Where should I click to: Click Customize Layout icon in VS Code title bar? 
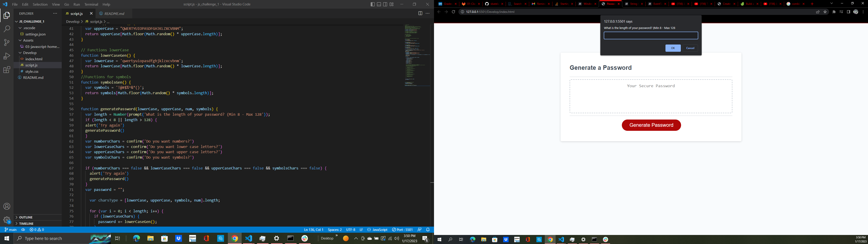(392, 4)
